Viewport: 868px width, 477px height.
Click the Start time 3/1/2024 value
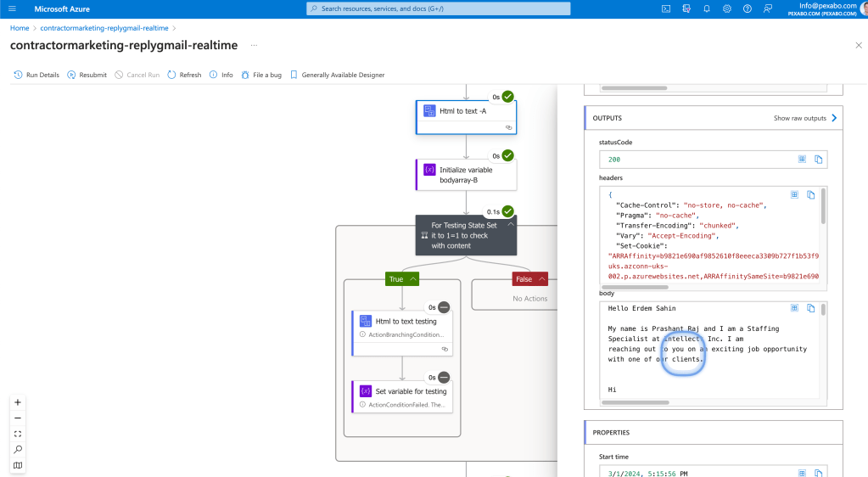coord(647,474)
